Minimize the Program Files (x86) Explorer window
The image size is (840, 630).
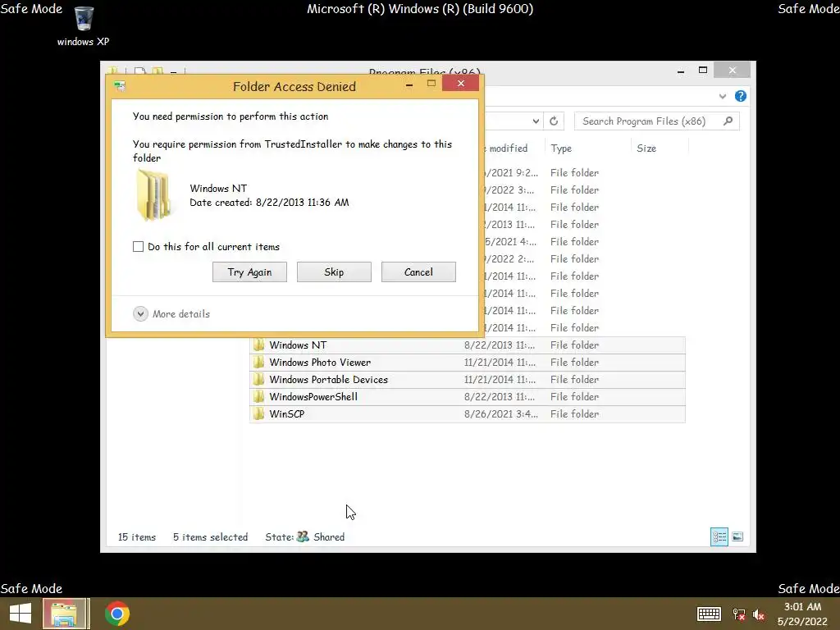click(x=681, y=71)
